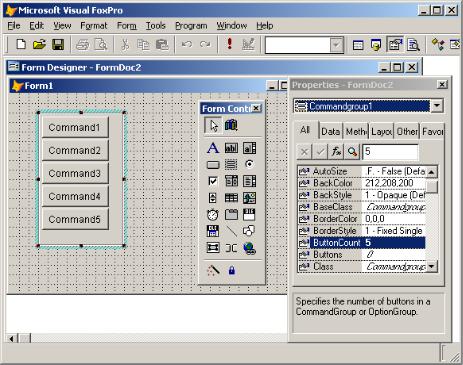Select the Image control tool
The width and height of the screenshot is (463, 365).
pyautogui.click(x=249, y=198)
